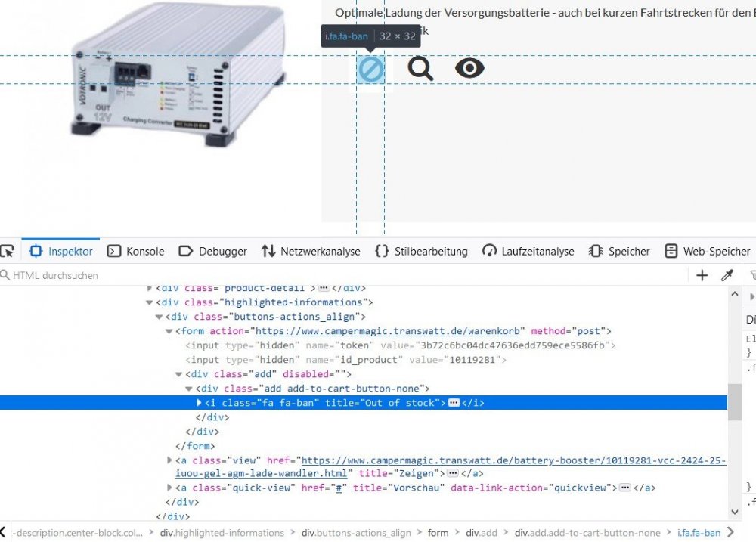Open the eyedropper color picker
This screenshot has width=756, height=542.
[x=727, y=275]
